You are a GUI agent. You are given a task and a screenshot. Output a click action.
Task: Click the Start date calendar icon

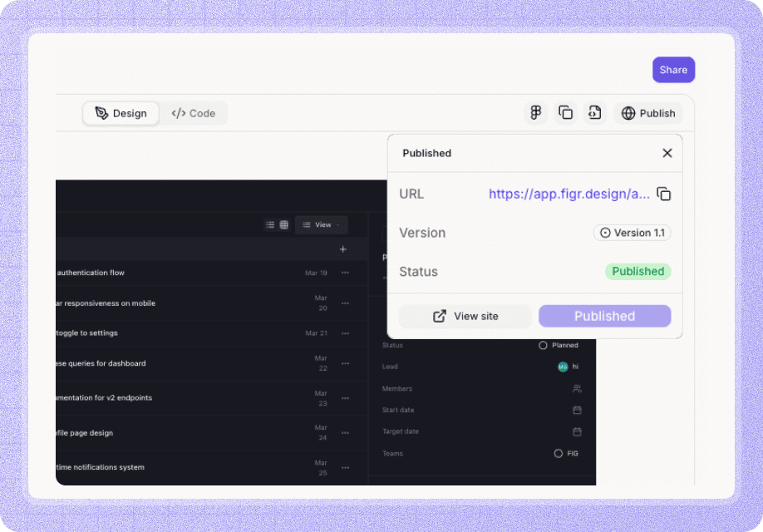[577, 410]
